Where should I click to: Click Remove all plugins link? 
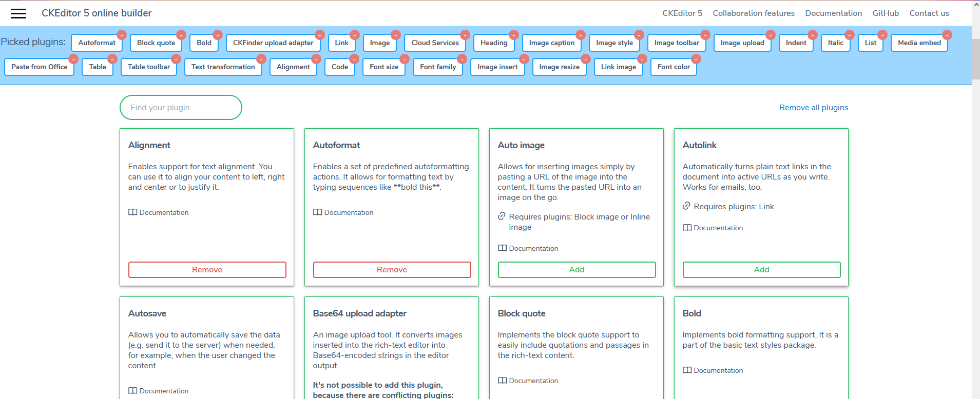coord(814,108)
